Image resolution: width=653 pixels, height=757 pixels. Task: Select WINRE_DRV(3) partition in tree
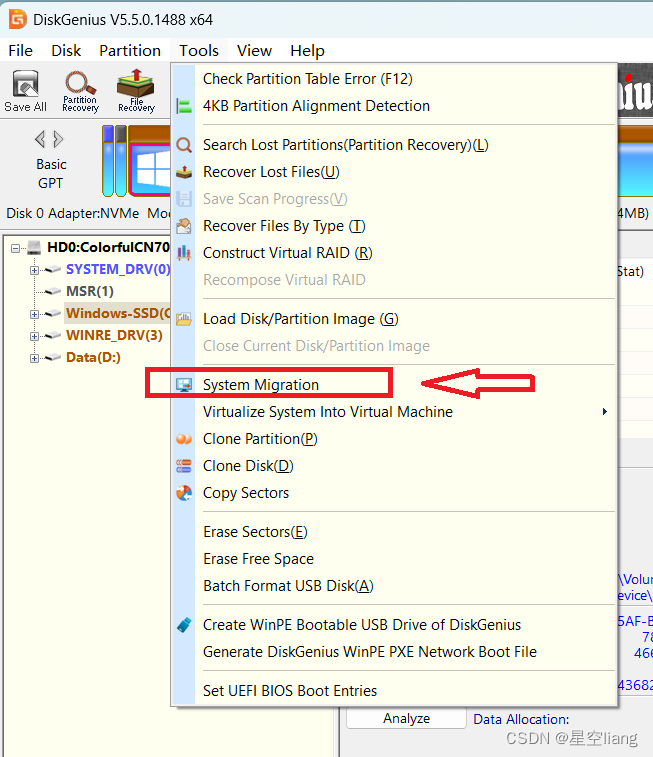pyautogui.click(x=114, y=335)
